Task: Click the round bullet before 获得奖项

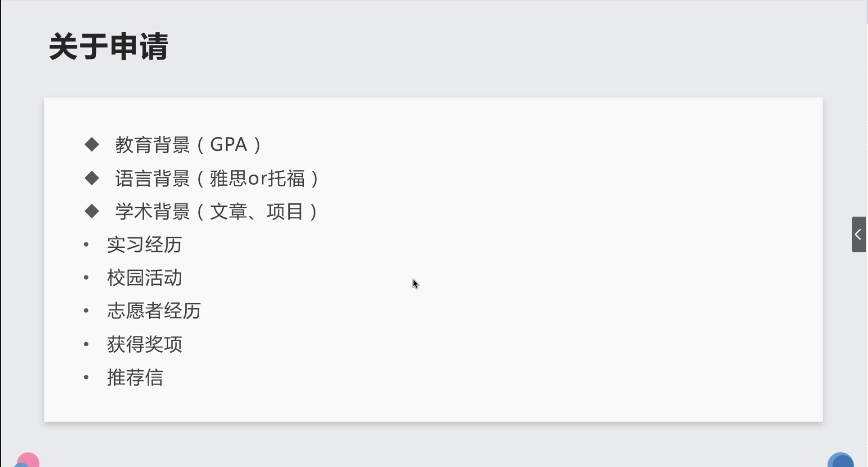Action: click(x=86, y=344)
